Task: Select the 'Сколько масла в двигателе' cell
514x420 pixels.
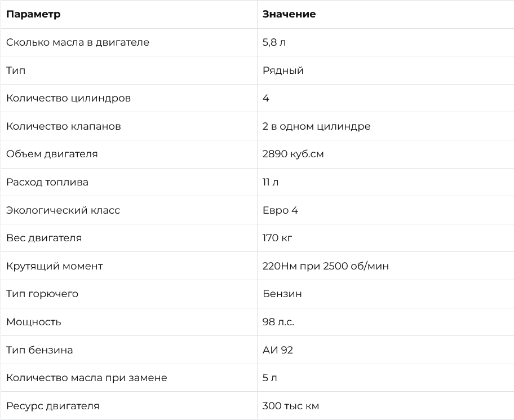Action: [x=78, y=42]
